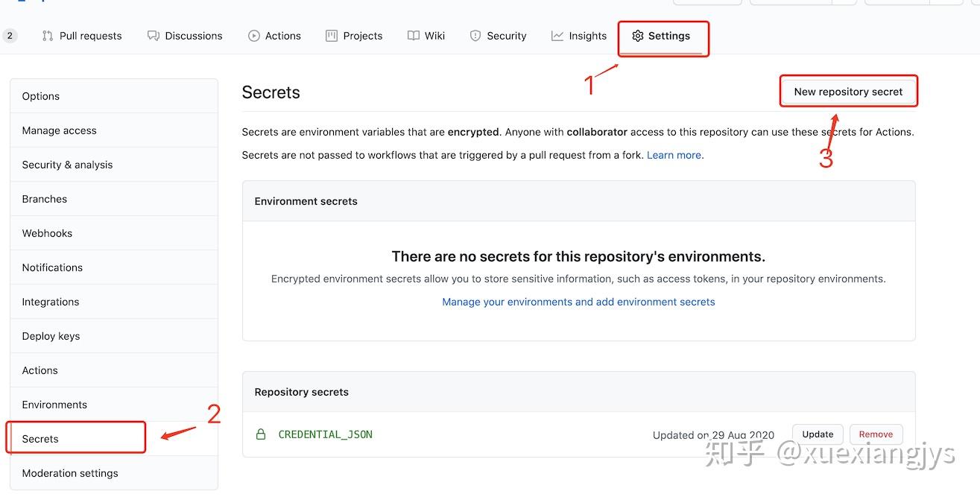
Task: Click the Actions play icon in navigation
Action: tap(254, 36)
